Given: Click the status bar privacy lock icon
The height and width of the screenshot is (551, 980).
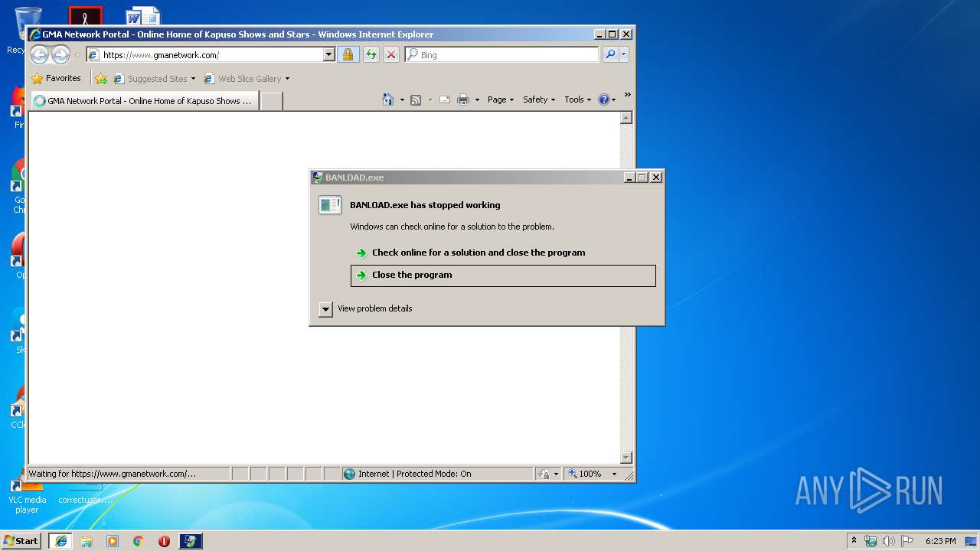Looking at the screenshot, I should click(x=544, y=474).
